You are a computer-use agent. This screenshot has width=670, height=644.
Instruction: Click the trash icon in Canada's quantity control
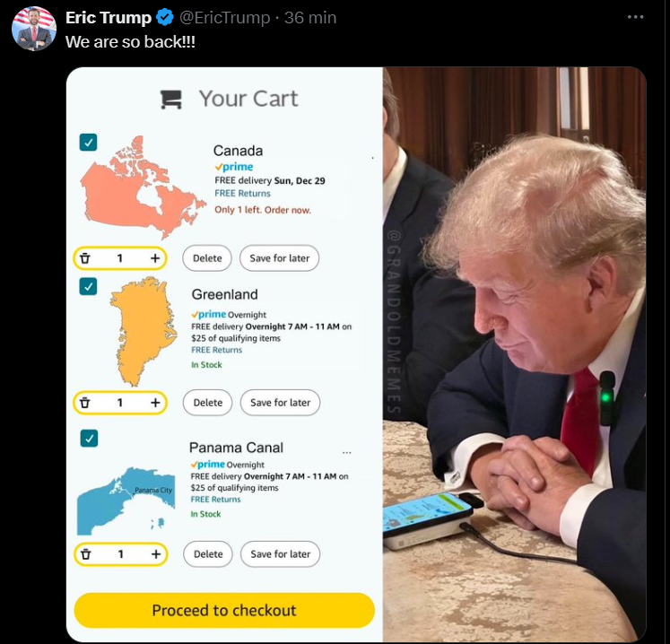(85, 258)
